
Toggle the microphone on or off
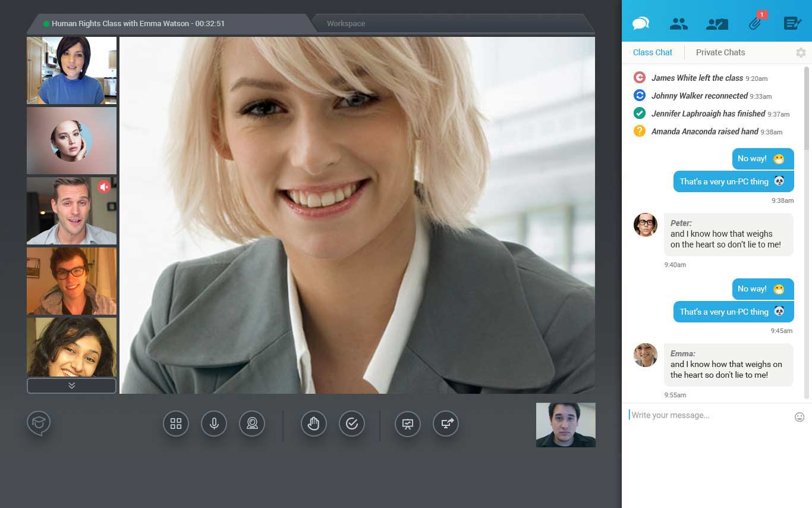pos(214,424)
